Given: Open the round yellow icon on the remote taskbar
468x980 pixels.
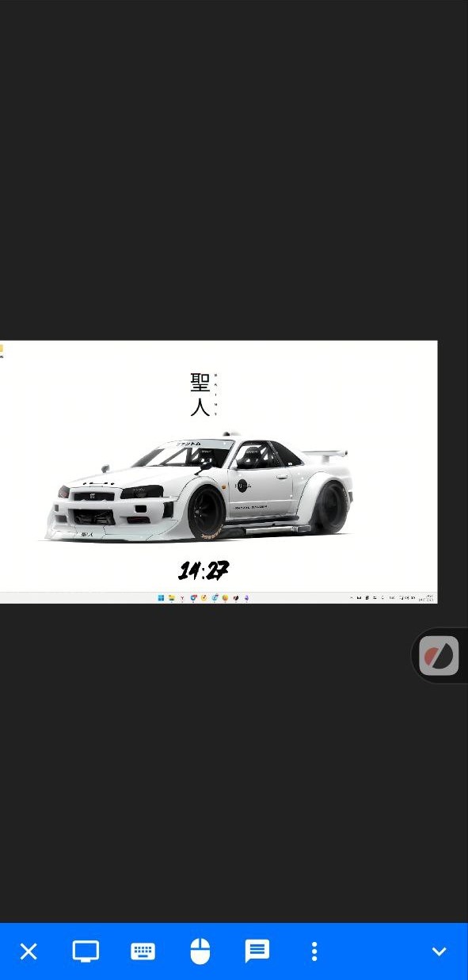Looking at the screenshot, I should [225, 598].
